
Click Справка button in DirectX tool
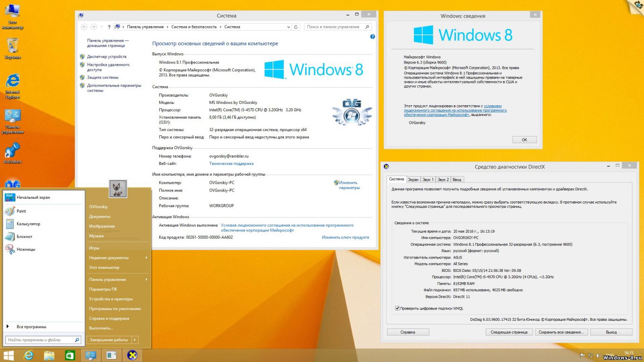pyautogui.click(x=408, y=332)
